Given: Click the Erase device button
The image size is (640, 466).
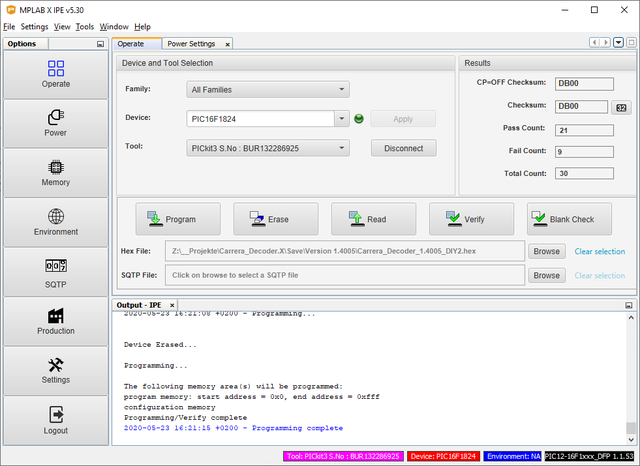Looking at the screenshot, I should point(276,219).
